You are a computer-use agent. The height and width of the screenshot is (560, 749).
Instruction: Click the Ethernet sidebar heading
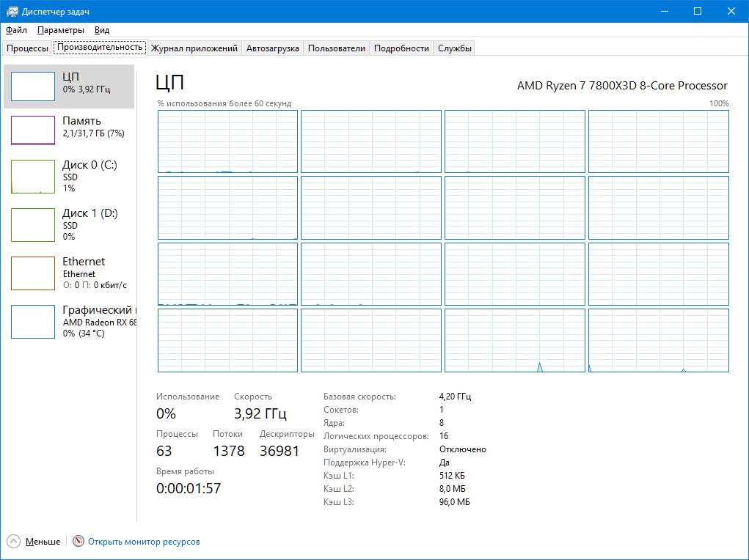[x=84, y=261]
